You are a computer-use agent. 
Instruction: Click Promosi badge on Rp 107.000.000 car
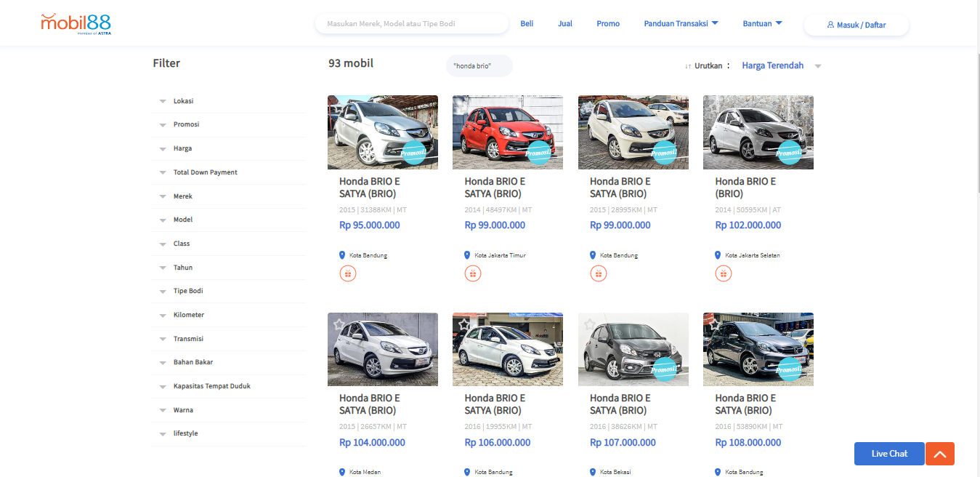(x=664, y=369)
